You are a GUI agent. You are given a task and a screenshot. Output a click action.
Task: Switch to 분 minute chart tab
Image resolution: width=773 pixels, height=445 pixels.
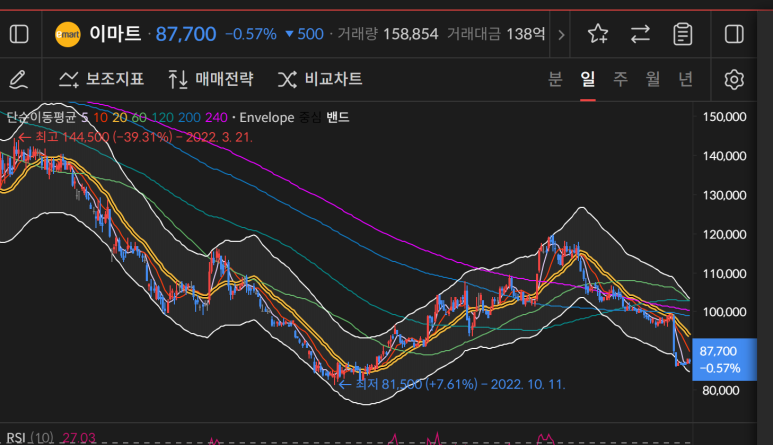tap(555, 79)
